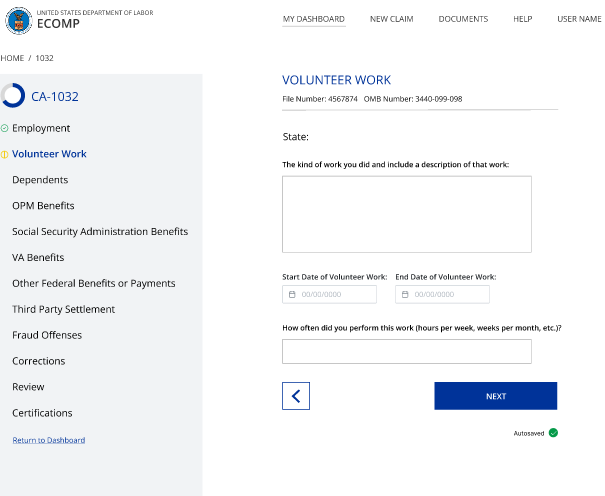The width and height of the screenshot is (605, 496).
Task: Open the Help menu item
Action: [522, 19]
